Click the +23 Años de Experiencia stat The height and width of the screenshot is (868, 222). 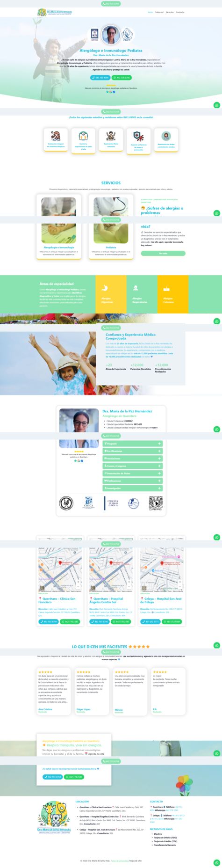point(116,366)
